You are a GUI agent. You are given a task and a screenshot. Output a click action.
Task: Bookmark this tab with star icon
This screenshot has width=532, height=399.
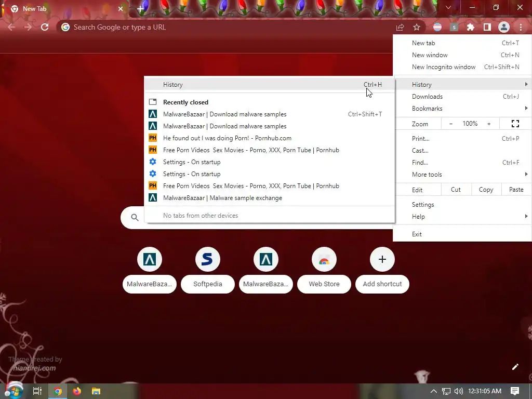coord(417,27)
